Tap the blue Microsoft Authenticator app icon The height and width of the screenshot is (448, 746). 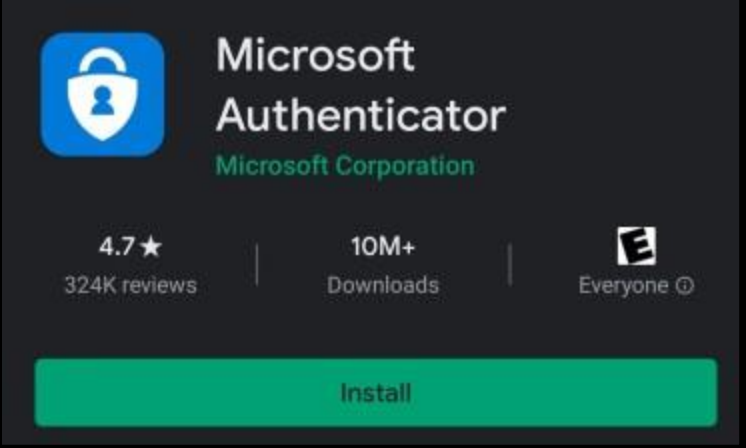(x=103, y=94)
